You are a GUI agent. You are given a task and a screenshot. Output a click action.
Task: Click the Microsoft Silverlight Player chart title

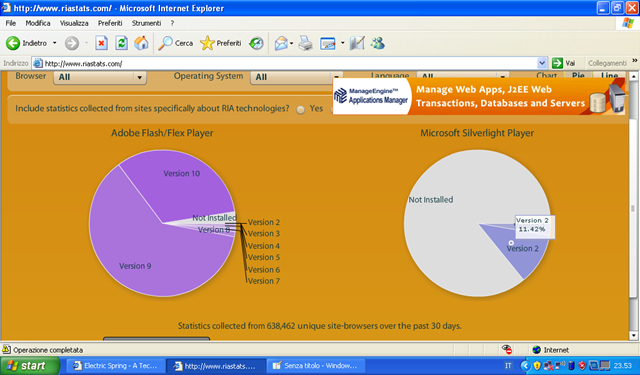477,133
